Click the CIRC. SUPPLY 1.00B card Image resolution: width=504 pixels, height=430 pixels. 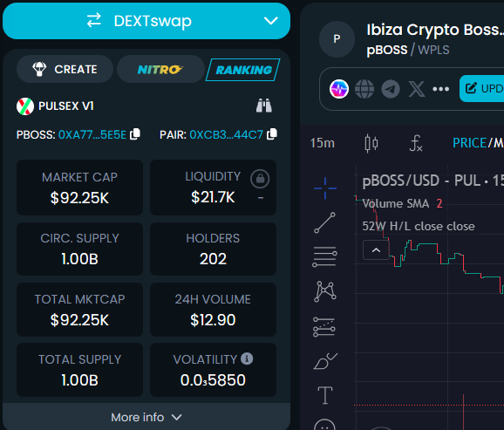tap(79, 249)
